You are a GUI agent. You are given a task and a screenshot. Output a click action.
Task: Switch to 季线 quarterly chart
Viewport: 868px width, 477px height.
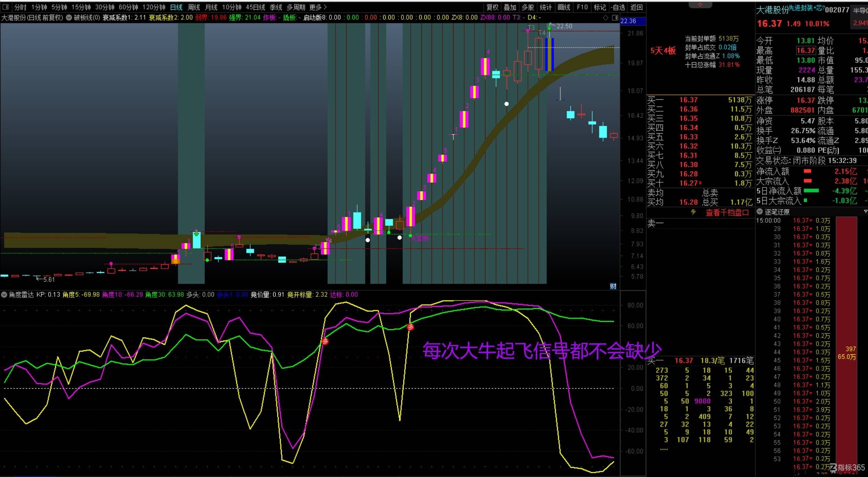(276, 7)
